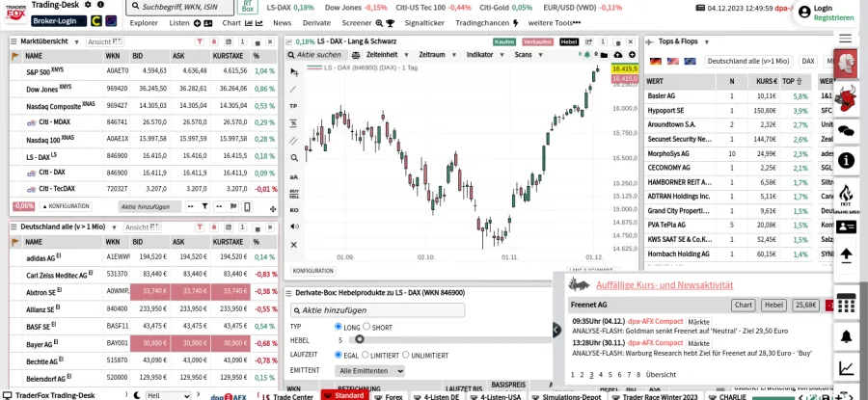This screenshot has width=868, height=400.
Task: Select the BUY SELL marker tool
Action: tap(294, 194)
